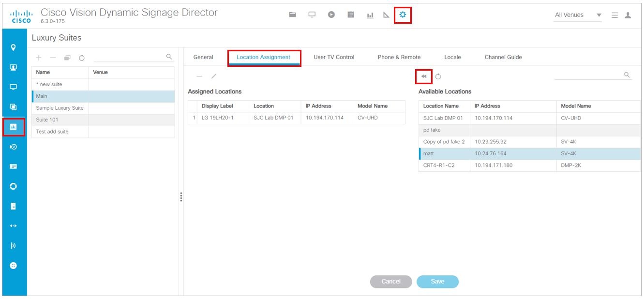Viewport: 644px width, 299px height.
Task: Open the All Venues dropdown
Action: point(578,15)
